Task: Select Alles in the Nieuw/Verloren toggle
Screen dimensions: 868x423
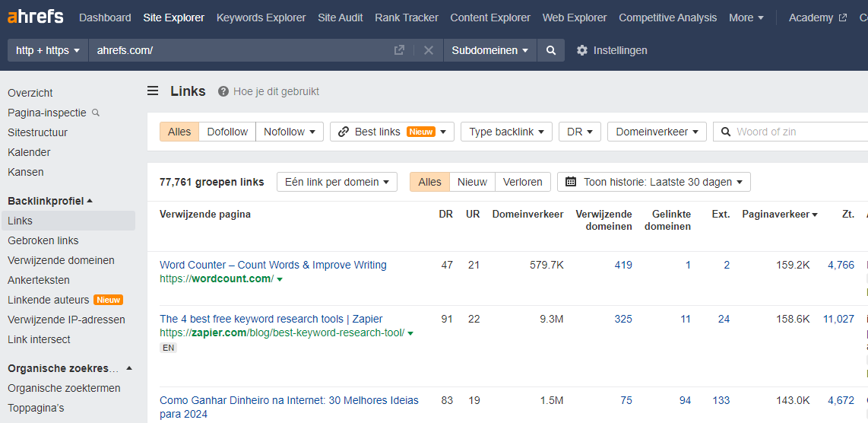Action: [x=429, y=182]
